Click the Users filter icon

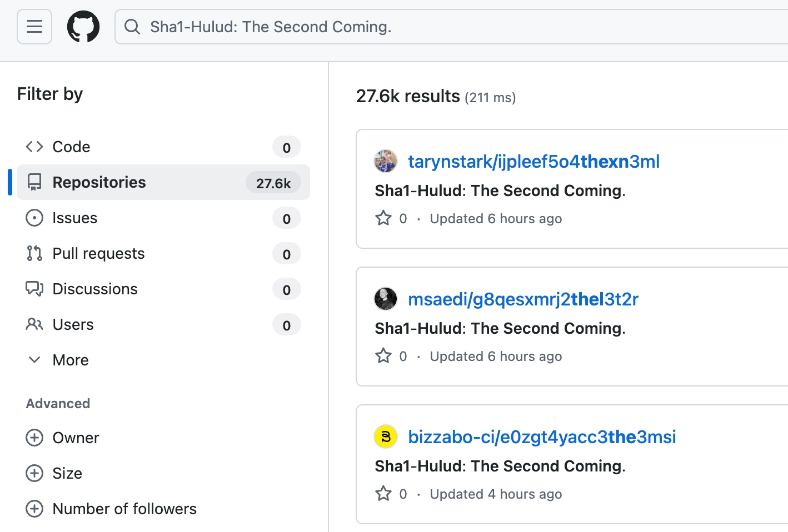(x=34, y=324)
